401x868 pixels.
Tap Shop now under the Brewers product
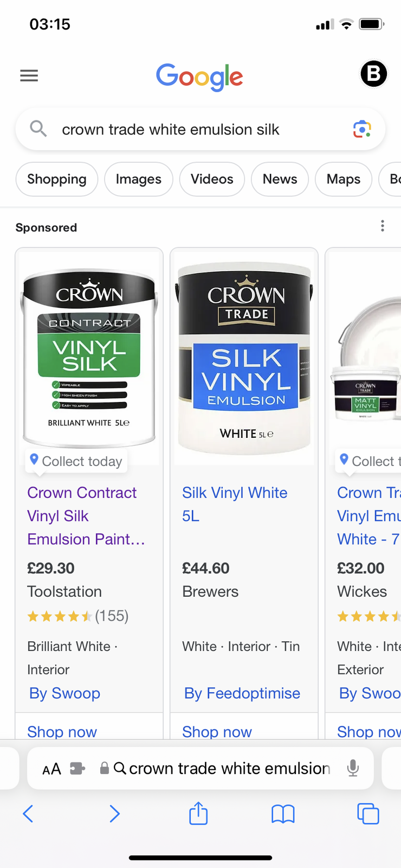coord(217,731)
